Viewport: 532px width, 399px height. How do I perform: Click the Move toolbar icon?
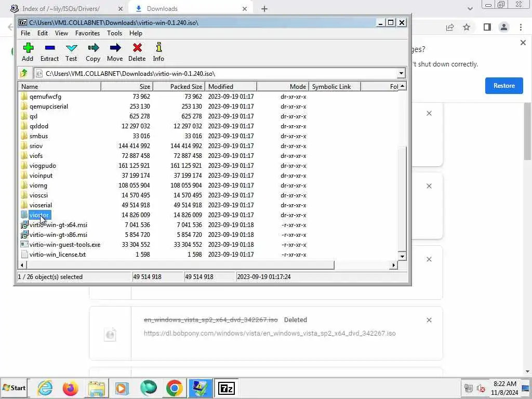(115, 52)
